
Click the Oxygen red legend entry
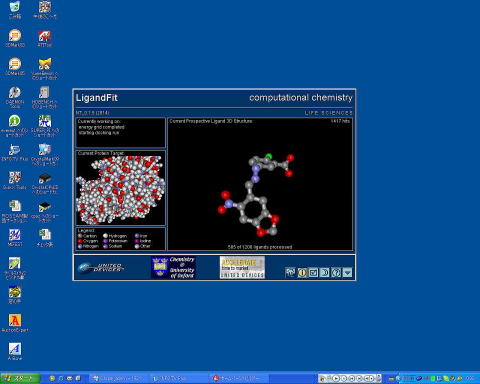point(88,241)
